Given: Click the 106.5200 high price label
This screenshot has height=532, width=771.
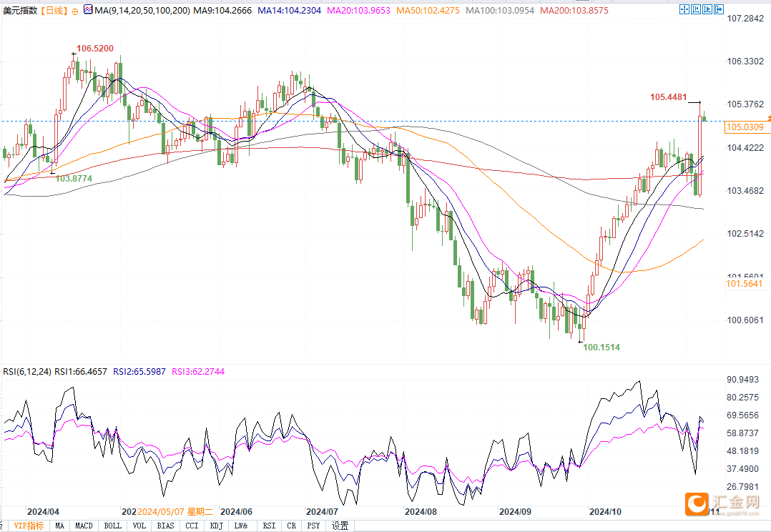Looking at the screenshot, I should 95,48.
